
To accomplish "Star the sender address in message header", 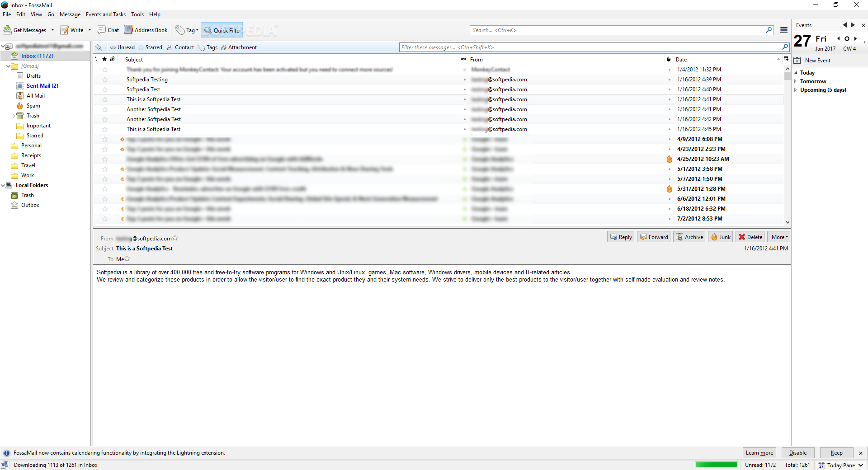I will point(175,238).
